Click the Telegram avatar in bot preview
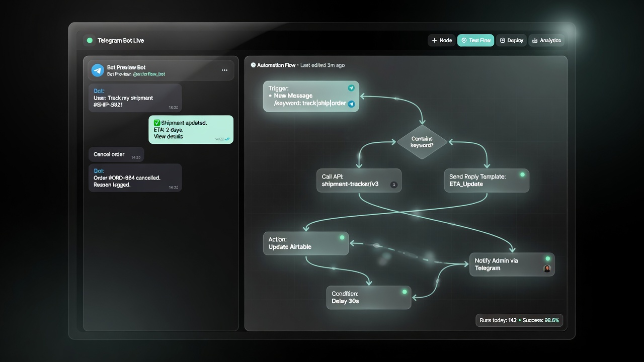 (98, 70)
